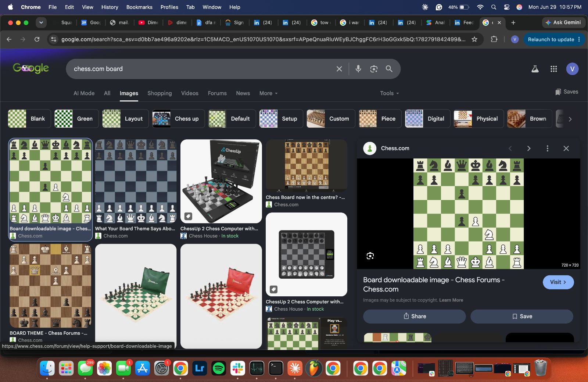
Task: Close the image preview panel
Action: pyautogui.click(x=566, y=148)
